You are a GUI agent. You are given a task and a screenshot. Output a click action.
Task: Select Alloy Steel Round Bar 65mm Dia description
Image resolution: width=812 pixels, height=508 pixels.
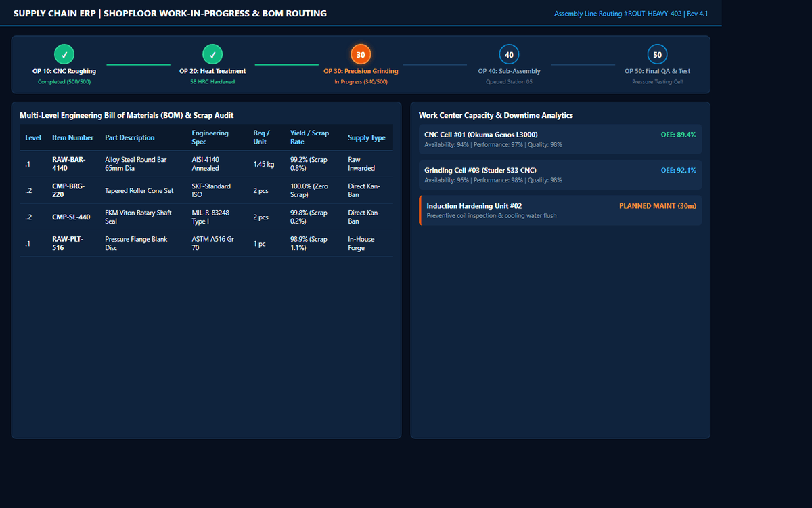[x=136, y=164]
